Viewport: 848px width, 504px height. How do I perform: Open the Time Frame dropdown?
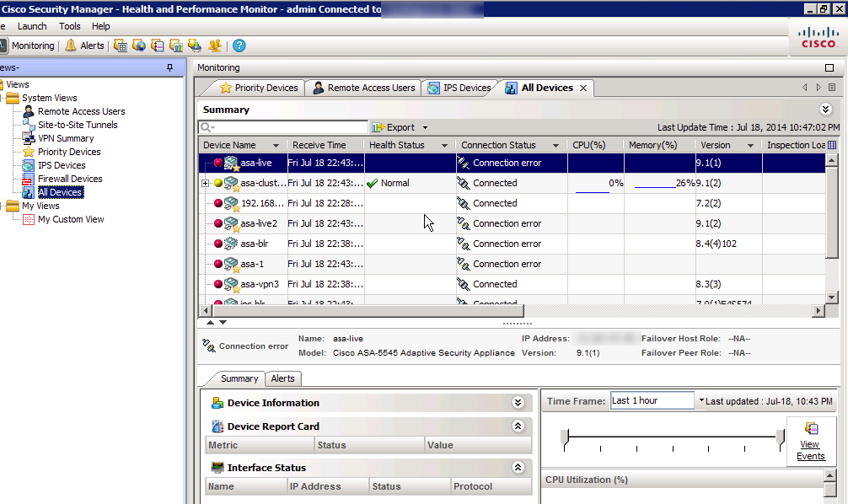[700, 400]
